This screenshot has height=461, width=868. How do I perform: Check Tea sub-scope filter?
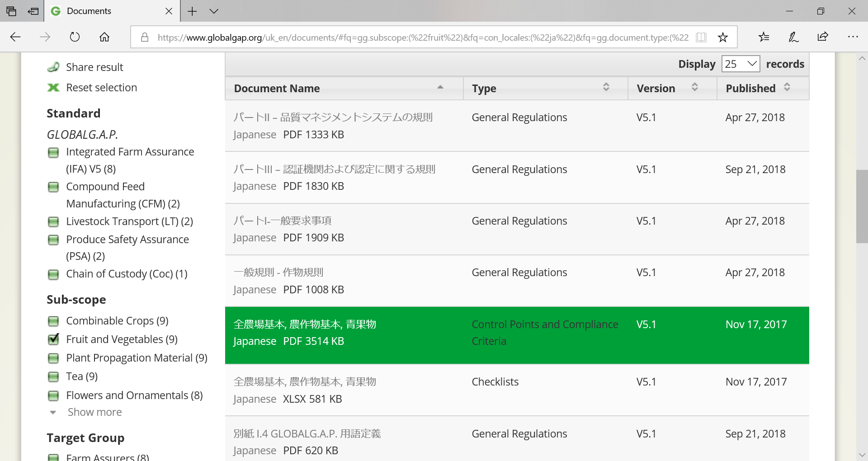tap(53, 377)
